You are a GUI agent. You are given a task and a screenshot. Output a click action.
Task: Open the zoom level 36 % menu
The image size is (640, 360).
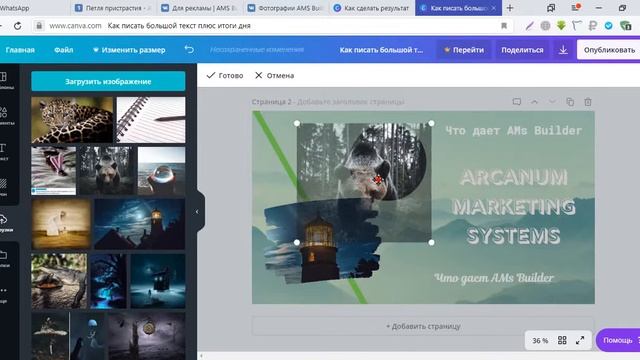tap(540, 340)
